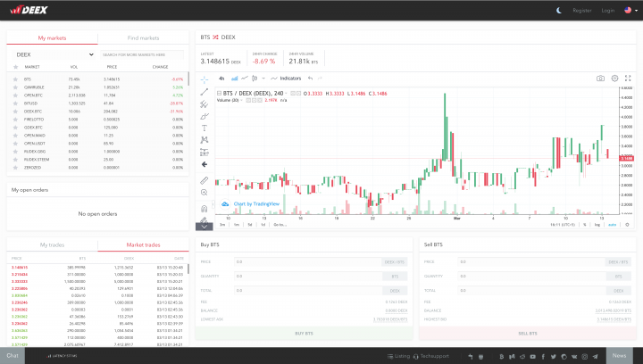Open the Instagram icon in the footer
The image size is (643, 364).
point(585,357)
